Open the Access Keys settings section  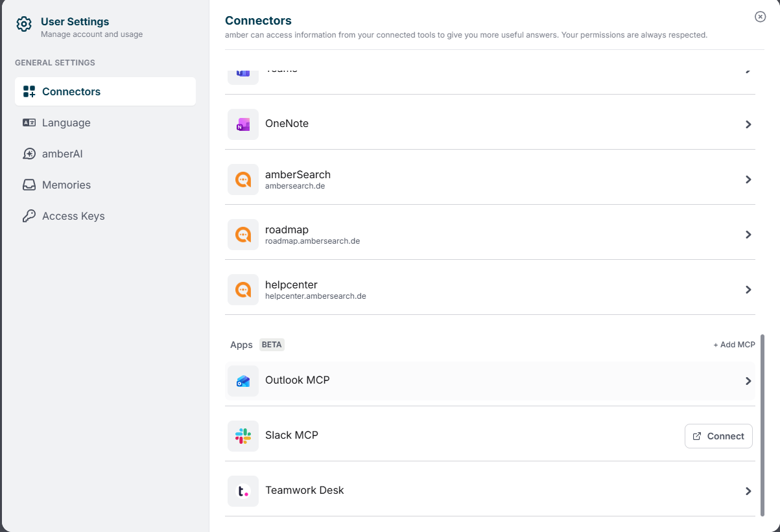[105, 216]
